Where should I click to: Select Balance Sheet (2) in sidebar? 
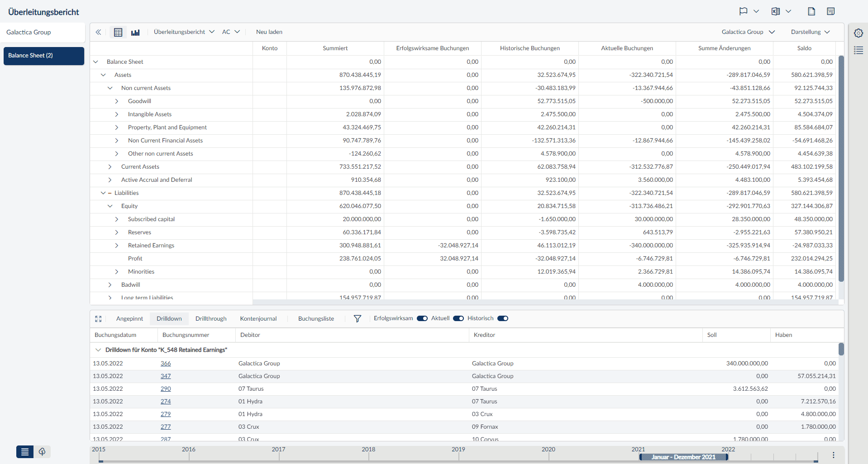click(x=44, y=56)
